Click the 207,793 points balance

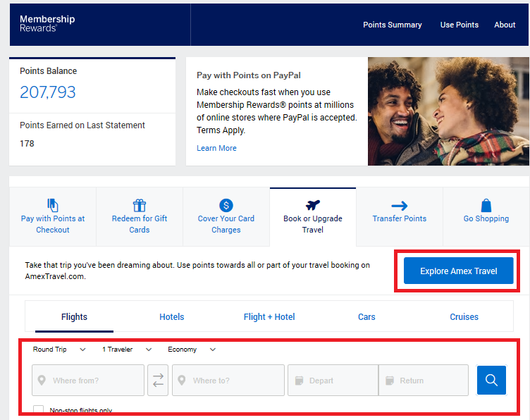[48, 92]
